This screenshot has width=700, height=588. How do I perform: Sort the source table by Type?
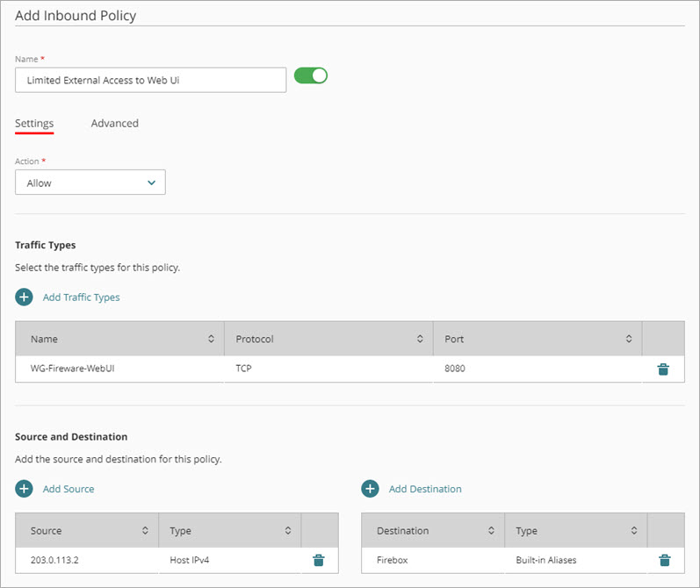tap(288, 531)
